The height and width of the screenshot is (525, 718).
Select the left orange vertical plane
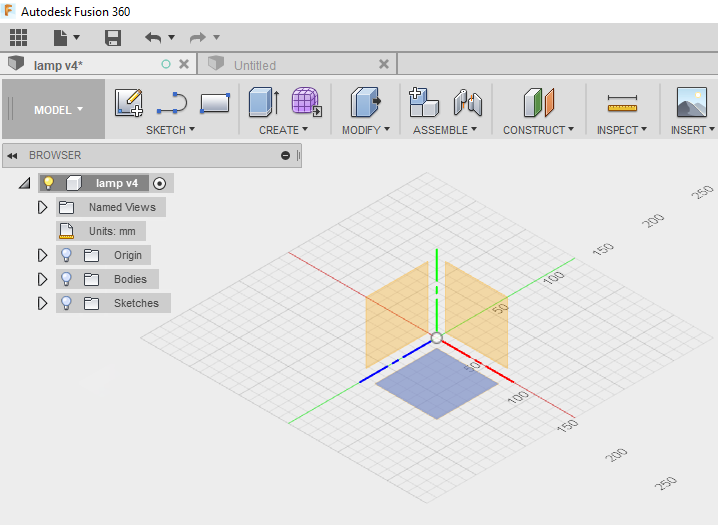(397, 316)
